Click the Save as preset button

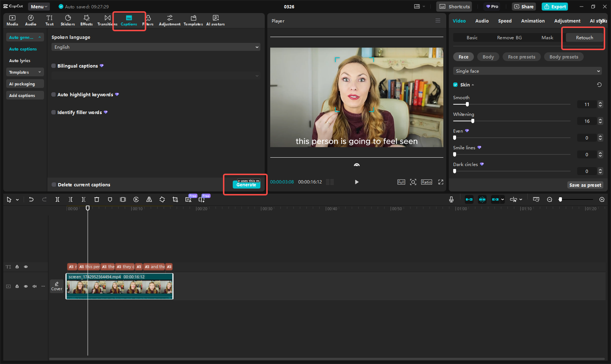[585, 185]
